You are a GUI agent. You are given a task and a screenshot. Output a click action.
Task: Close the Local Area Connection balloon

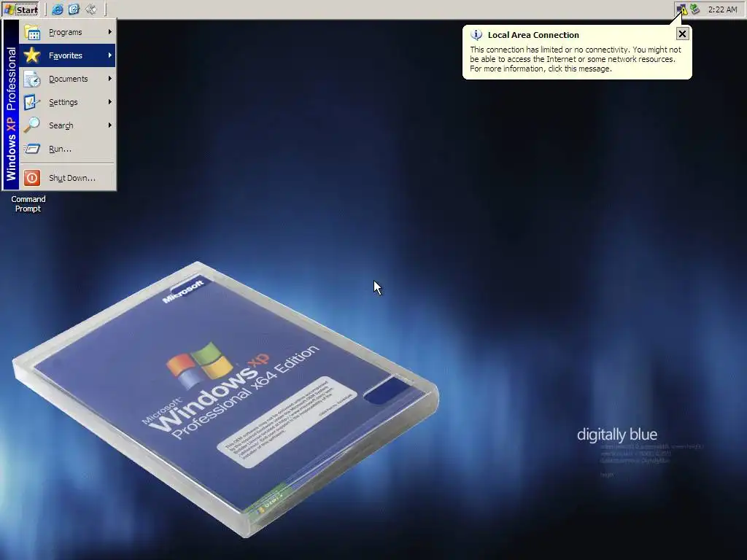[x=682, y=34]
